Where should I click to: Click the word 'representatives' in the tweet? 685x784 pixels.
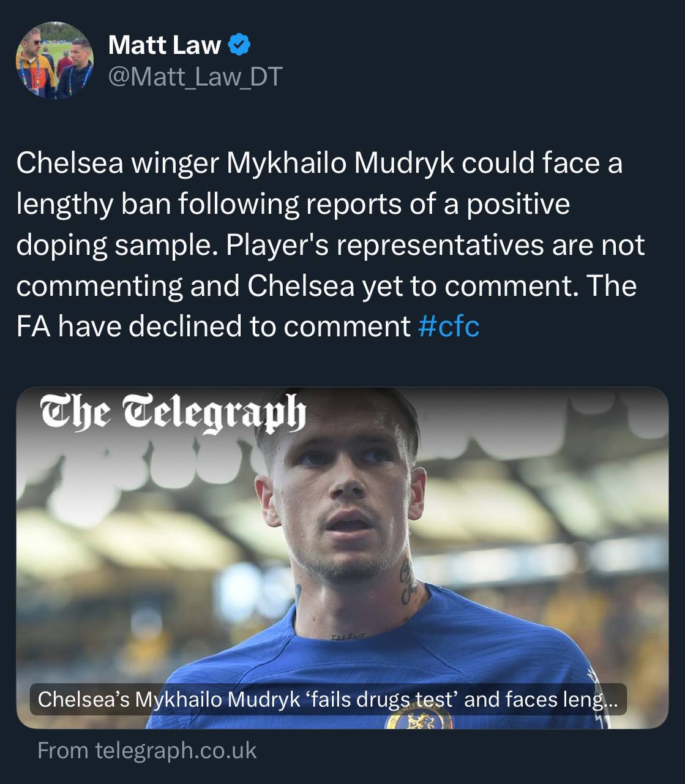point(440,245)
